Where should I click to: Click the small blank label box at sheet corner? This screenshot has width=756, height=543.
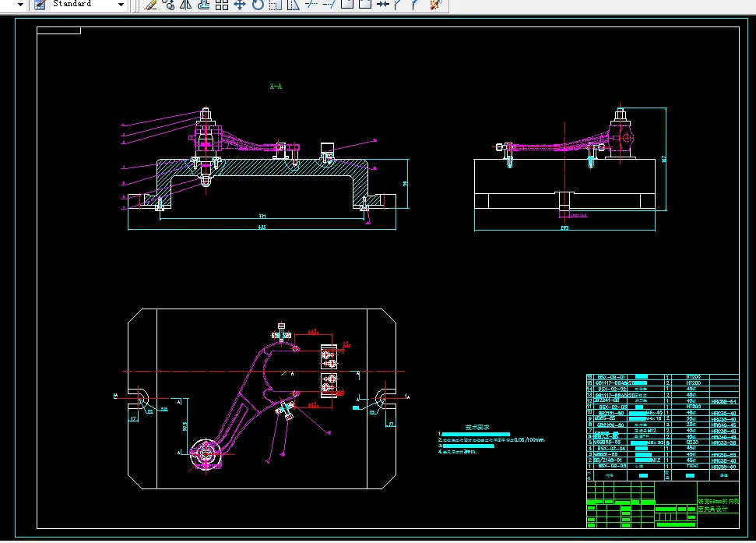[x=59, y=30]
